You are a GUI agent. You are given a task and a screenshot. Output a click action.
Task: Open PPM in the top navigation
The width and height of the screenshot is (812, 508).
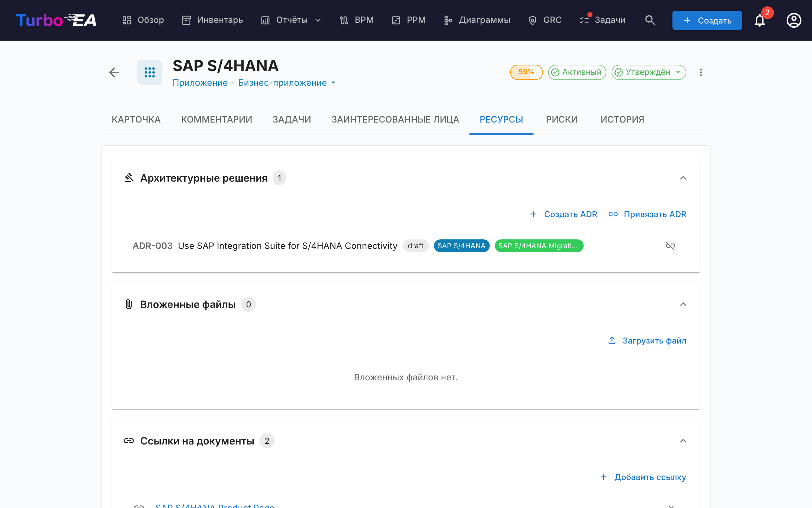[x=409, y=20]
